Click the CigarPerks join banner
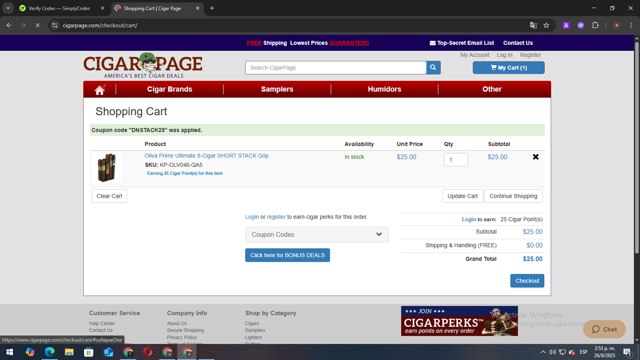The height and width of the screenshot is (360, 640). tap(459, 321)
